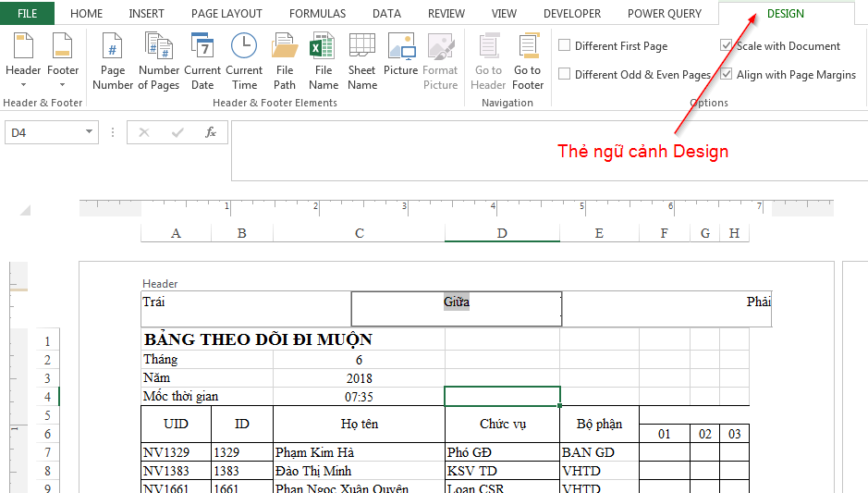Click the Format Picture button
This screenshot has height=493, width=868.
point(441,61)
